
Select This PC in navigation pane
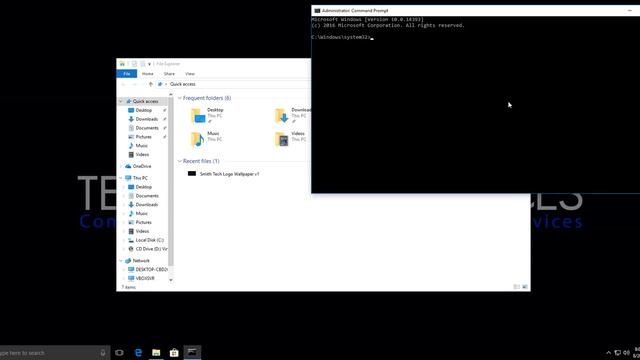pos(140,178)
